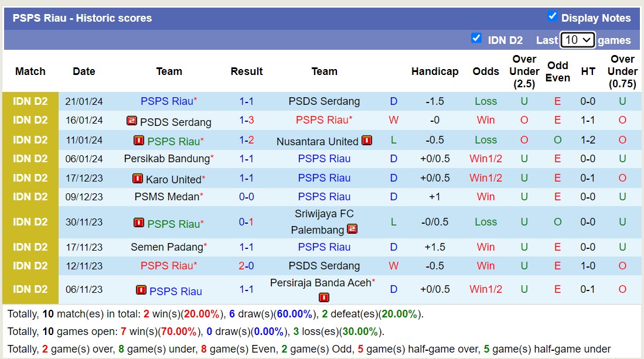The image size is (644, 359).
Task: Open the Last games count dropdown
Action: point(577,40)
